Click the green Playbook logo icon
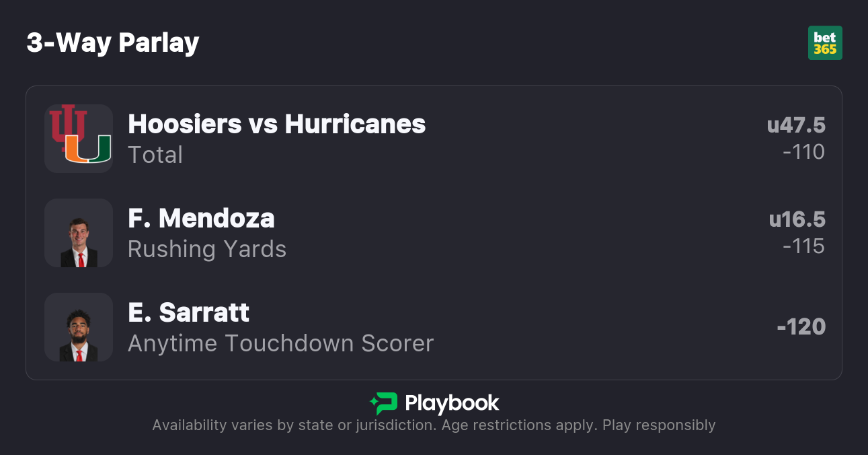 (384, 403)
